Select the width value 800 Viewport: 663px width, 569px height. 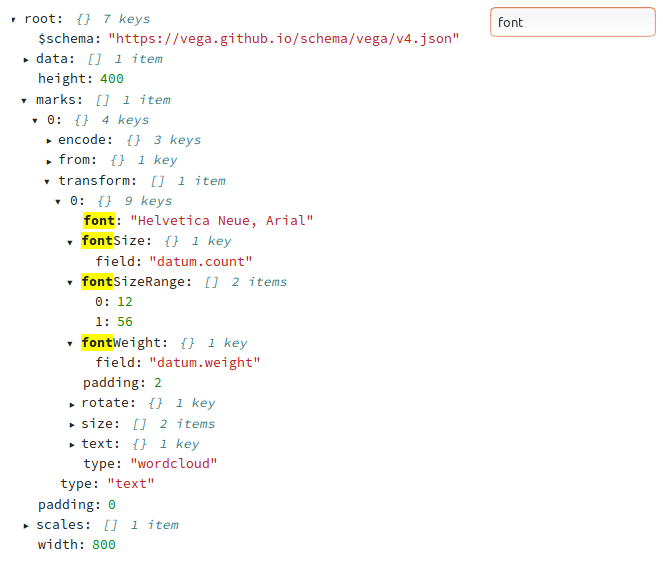[103, 545]
